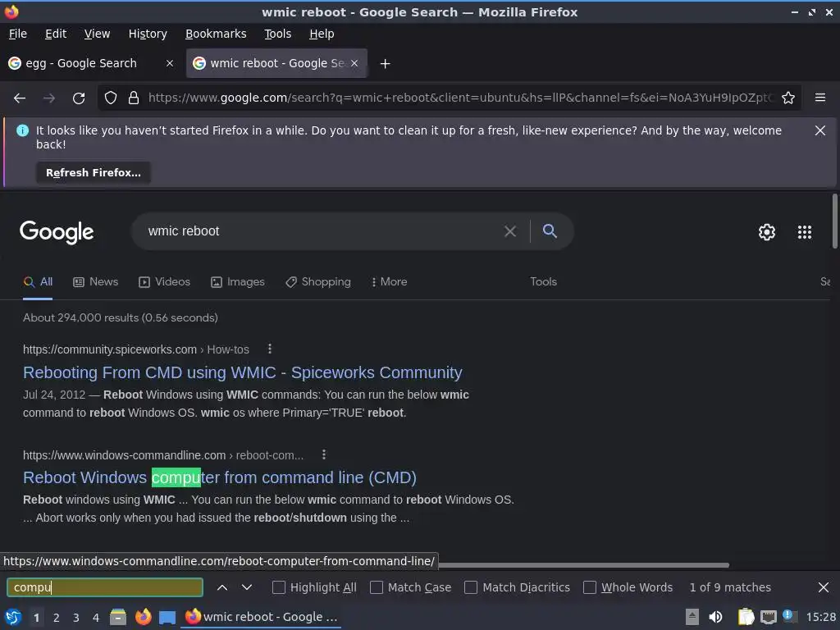Image resolution: width=840 pixels, height=630 pixels.
Task: Open a new tab with plus button
Action: [x=386, y=64]
